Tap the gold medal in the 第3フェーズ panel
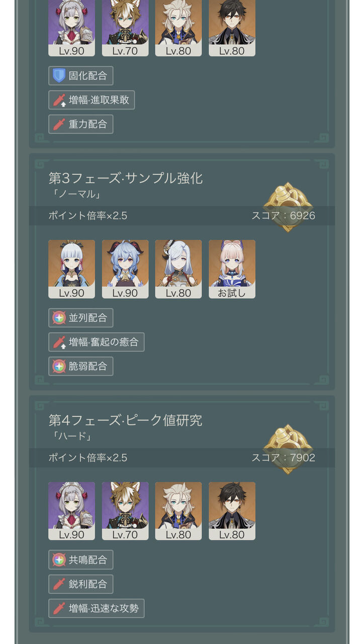Screen dimensions: 364x644 (x=288, y=207)
